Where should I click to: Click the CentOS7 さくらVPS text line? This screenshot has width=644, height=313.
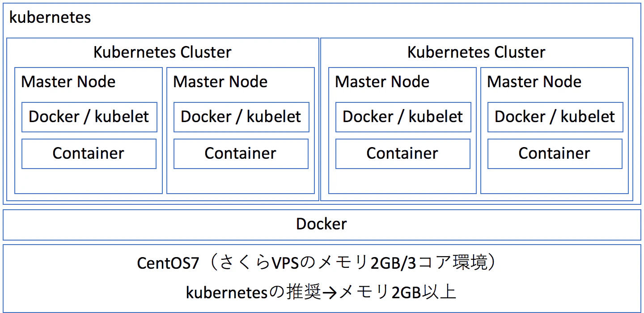coord(317,263)
